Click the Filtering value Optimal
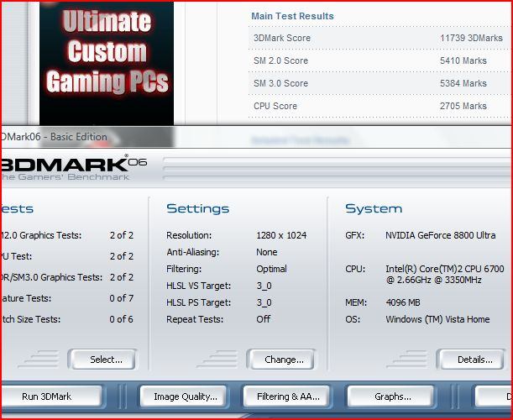Screen dimensions: 513x420 click(x=271, y=269)
